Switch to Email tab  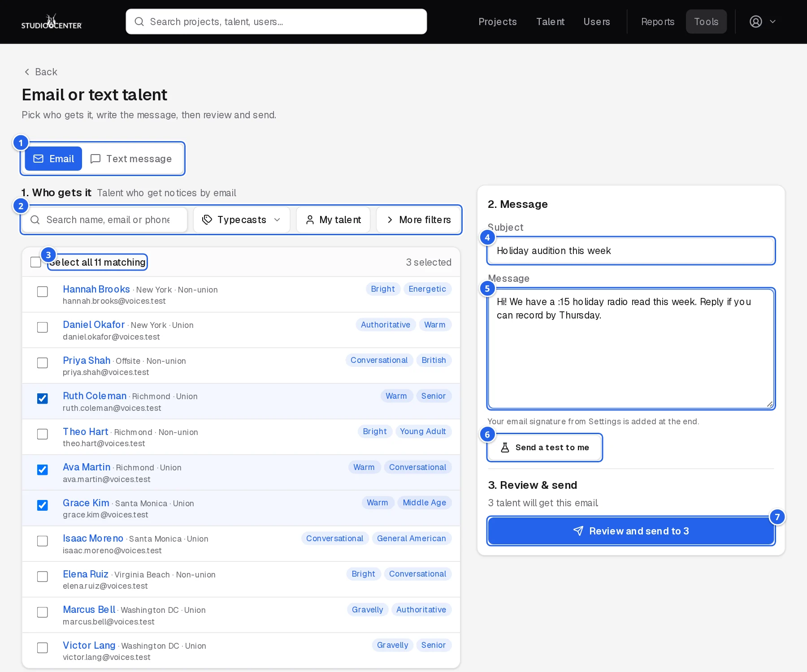coord(53,159)
